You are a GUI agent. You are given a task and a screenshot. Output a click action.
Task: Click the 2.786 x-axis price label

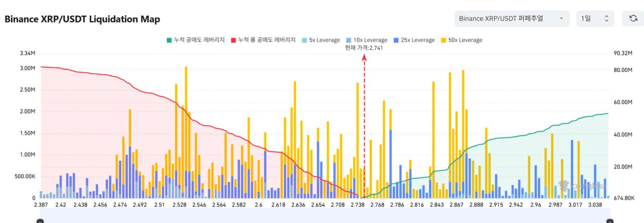397,205
